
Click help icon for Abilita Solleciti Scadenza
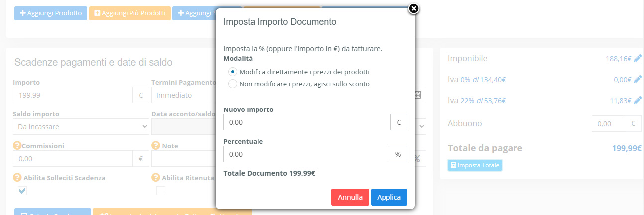[x=17, y=177]
